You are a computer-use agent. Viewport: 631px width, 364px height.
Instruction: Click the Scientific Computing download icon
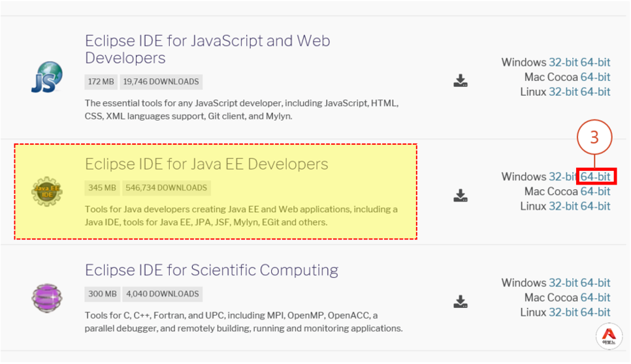[x=461, y=302]
